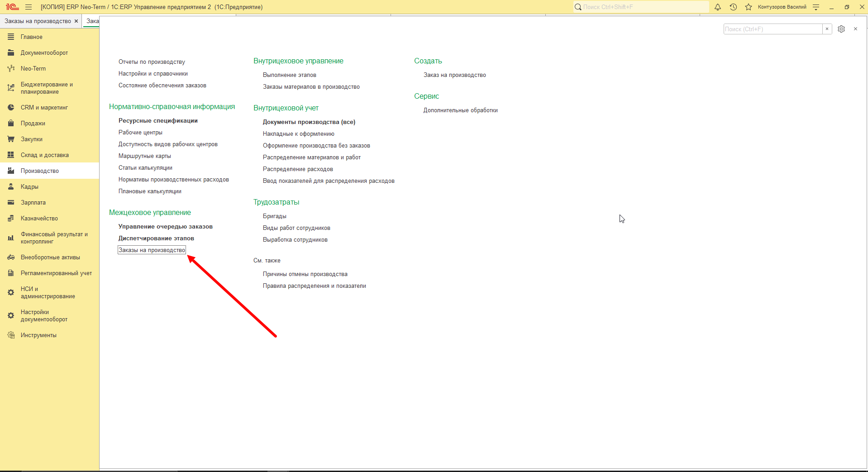Open Регламентированный учет section
The height and width of the screenshot is (472, 868).
tap(49, 273)
